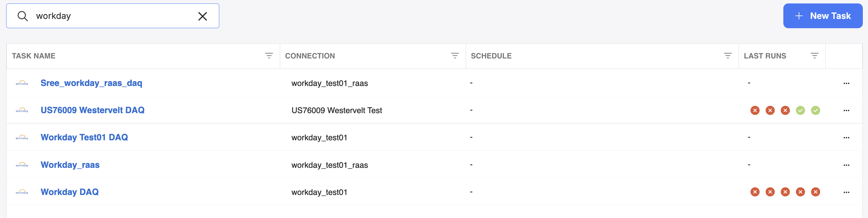Open the Last Runs column filter
This screenshot has height=218, width=868.
815,56
